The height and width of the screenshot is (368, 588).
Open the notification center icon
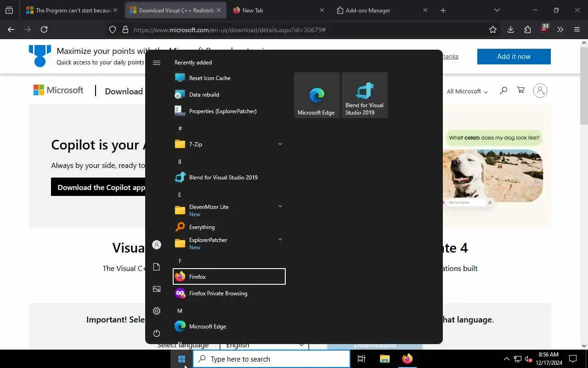[x=573, y=359]
